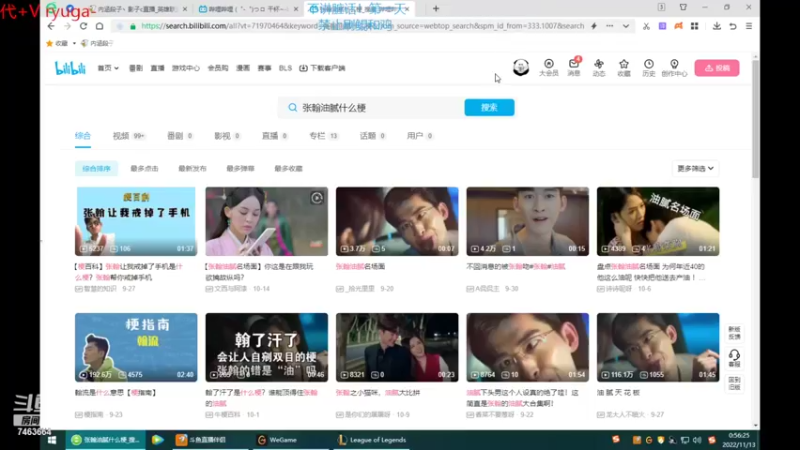The width and height of the screenshot is (800, 450).
Task: Open browser extensions grid icon
Action: (694, 26)
